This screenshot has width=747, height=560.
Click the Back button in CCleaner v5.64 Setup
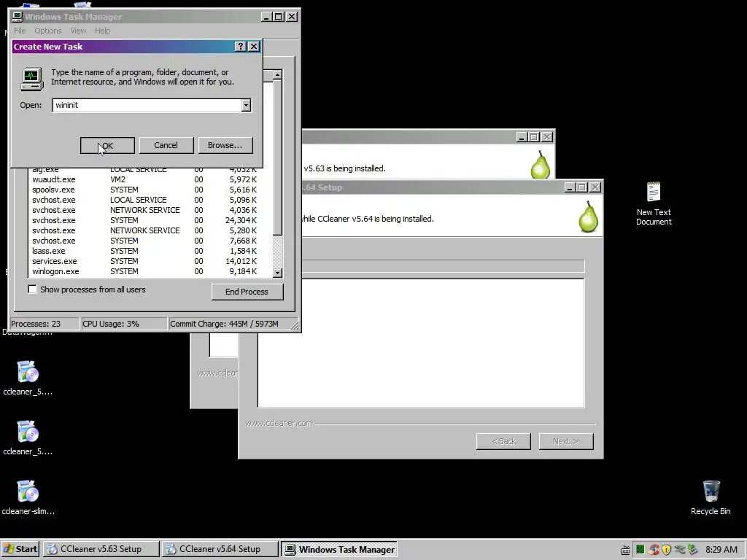click(x=503, y=441)
